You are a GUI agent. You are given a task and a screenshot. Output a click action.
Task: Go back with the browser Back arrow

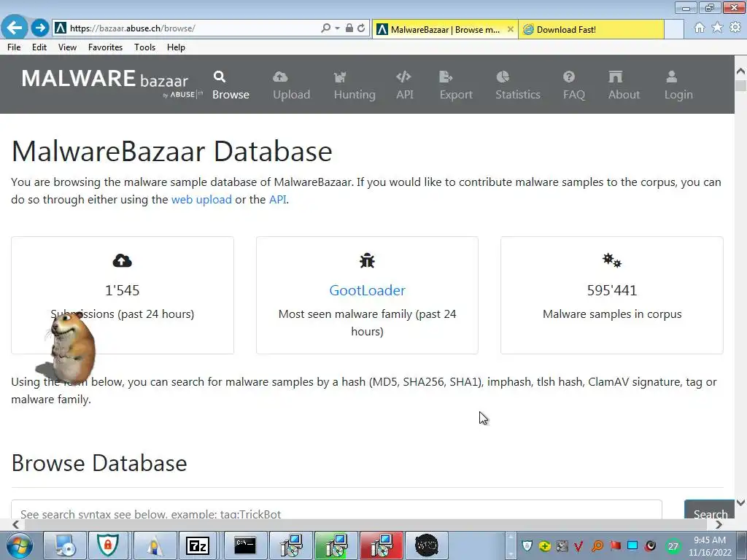point(15,28)
